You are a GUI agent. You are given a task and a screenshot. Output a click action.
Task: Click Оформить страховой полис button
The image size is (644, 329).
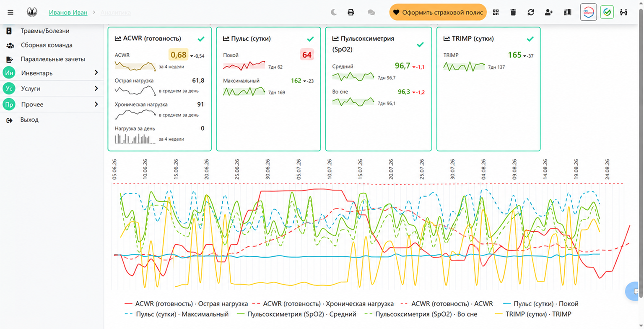[x=438, y=12]
